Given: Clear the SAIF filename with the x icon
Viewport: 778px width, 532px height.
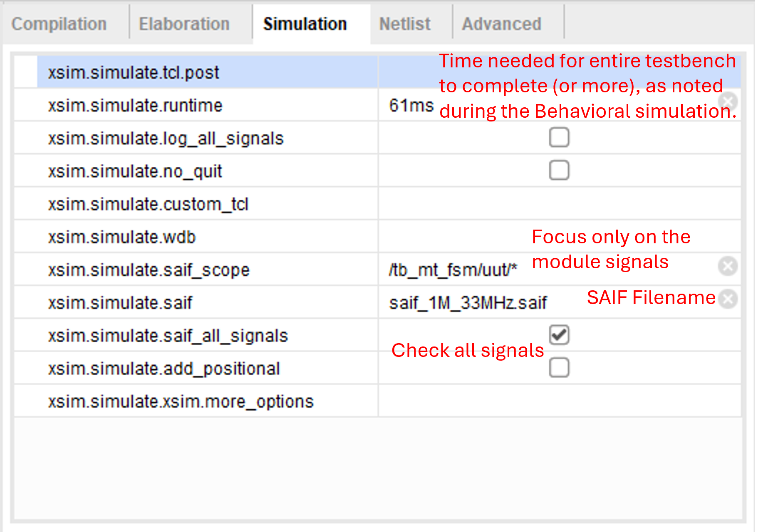Looking at the screenshot, I should pyautogui.click(x=728, y=299).
